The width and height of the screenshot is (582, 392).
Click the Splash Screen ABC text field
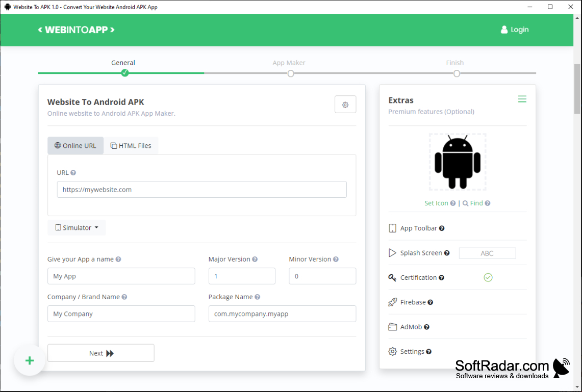point(487,253)
